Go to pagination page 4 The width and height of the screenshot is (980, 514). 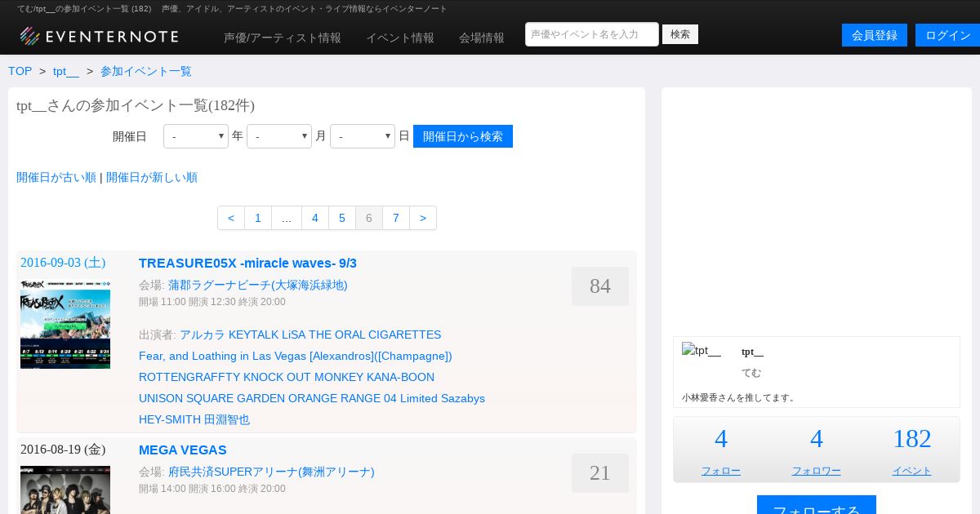[315, 218]
